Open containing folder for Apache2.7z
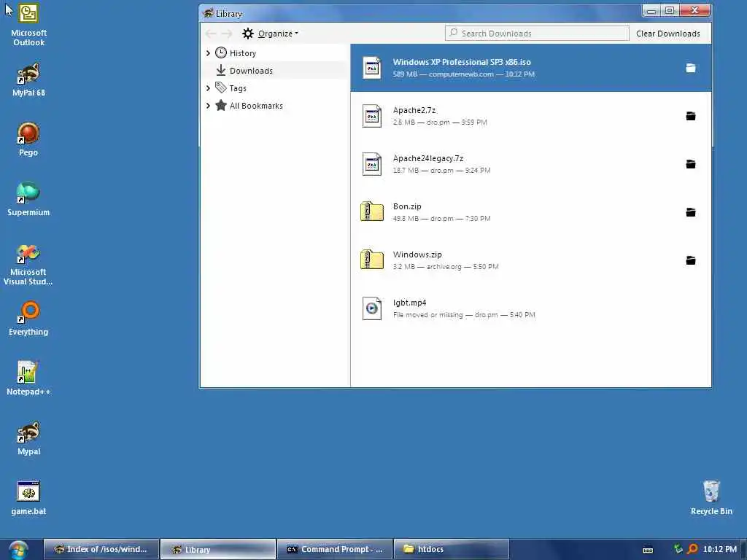Image resolution: width=747 pixels, height=560 pixels. [x=690, y=116]
